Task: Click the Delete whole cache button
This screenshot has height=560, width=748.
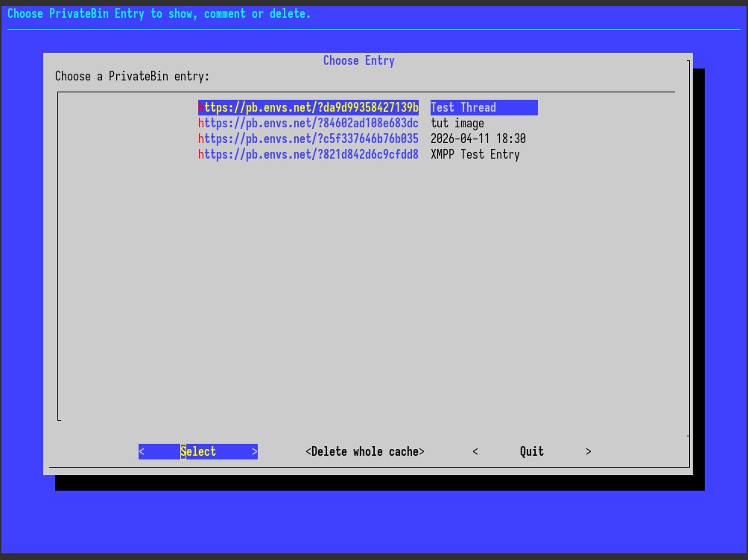Action: pyautogui.click(x=365, y=451)
